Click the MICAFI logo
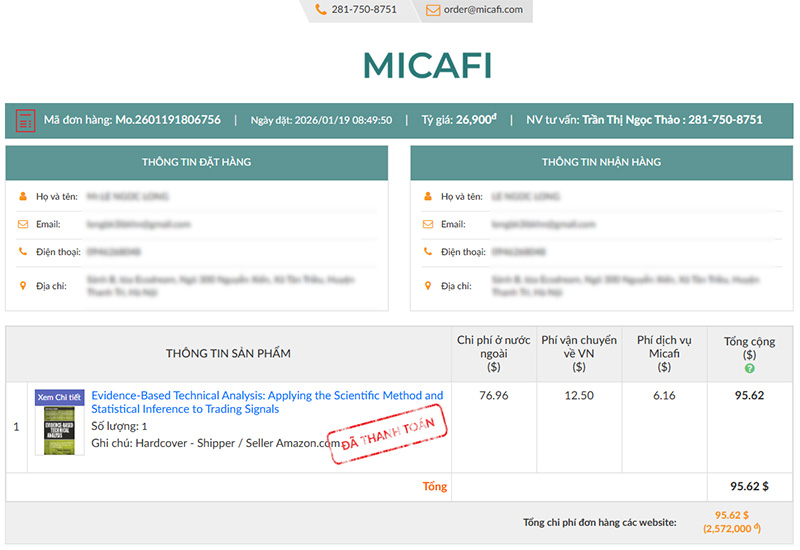800x550 pixels. click(x=428, y=65)
